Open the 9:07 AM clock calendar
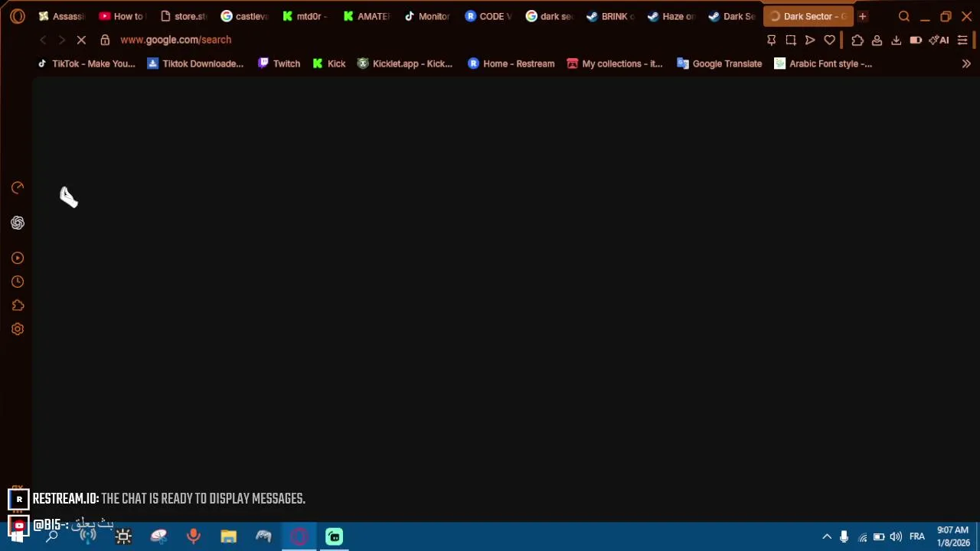980x551 pixels. click(953, 536)
